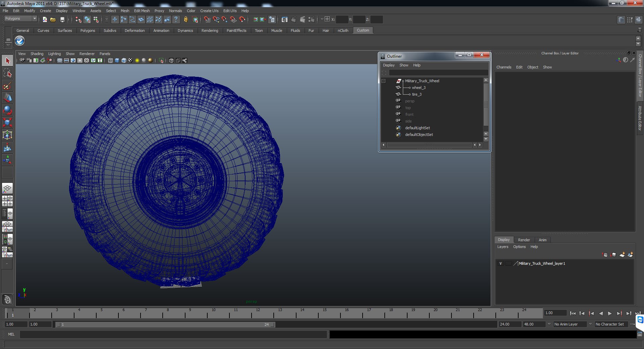Open the input-box mode dropdown before X field
The height and width of the screenshot is (349, 644).
tap(322, 19)
